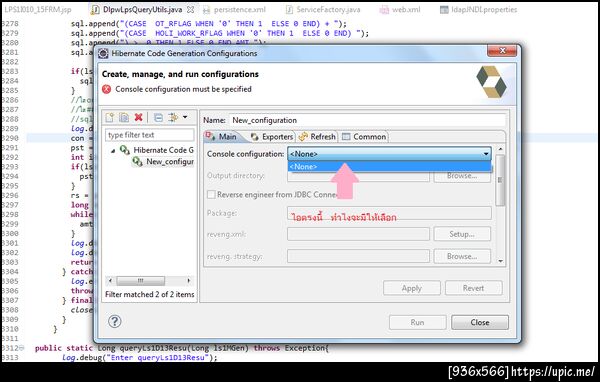Select New_configuration in the tree

point(163,162)
